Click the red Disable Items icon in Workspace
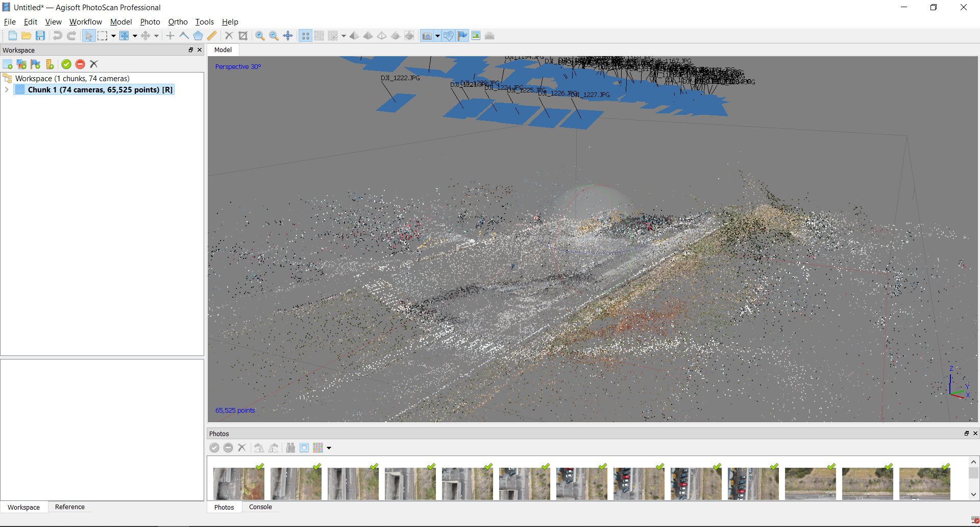Screen dimensions: 980x527 80,64
